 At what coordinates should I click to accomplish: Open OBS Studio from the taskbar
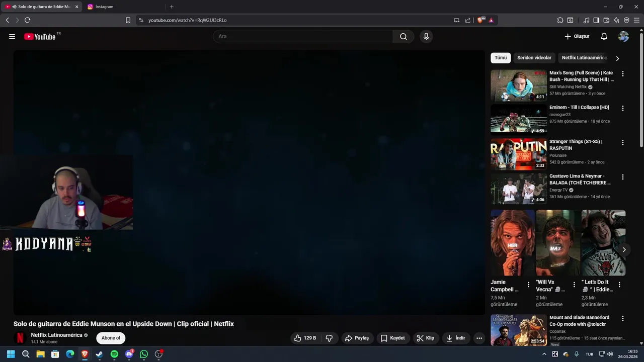[159, 354]
